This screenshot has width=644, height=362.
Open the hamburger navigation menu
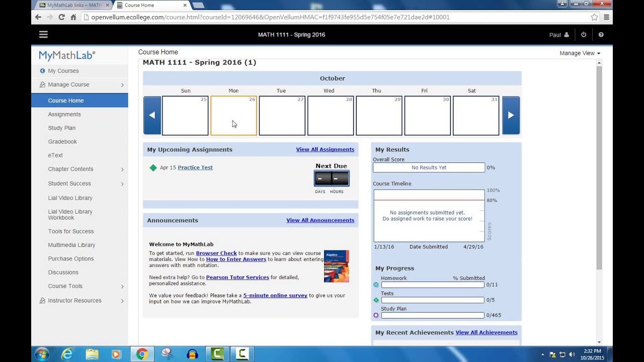(43, 35)
